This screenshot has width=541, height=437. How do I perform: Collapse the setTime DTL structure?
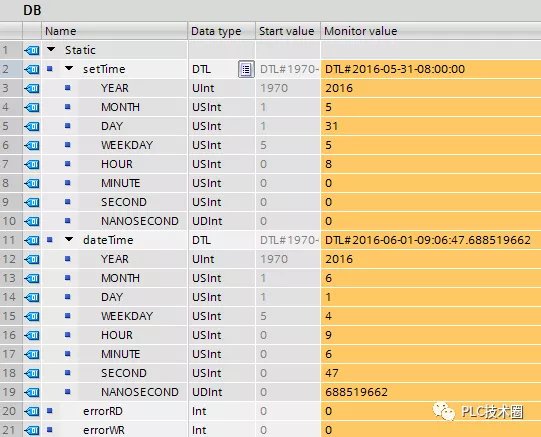tap(69, 69)
